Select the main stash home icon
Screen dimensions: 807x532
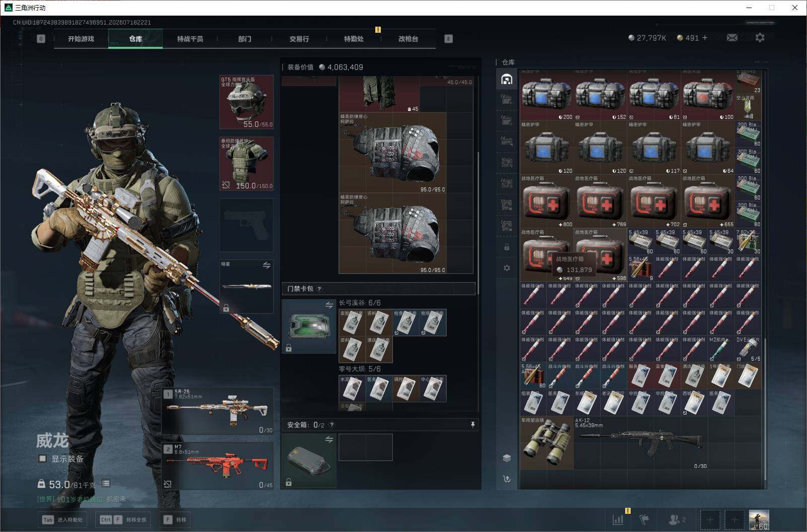(507, 79)
